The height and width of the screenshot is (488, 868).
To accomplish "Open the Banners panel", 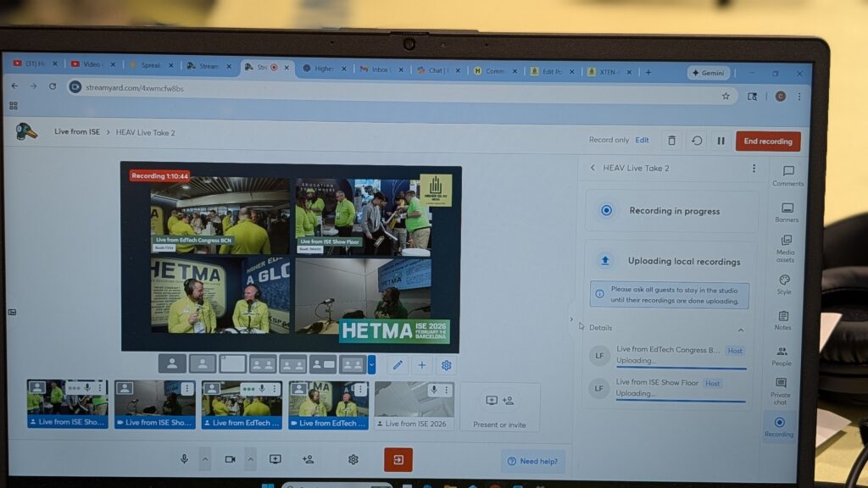I will pyautogui.click(x=787, y=212).
